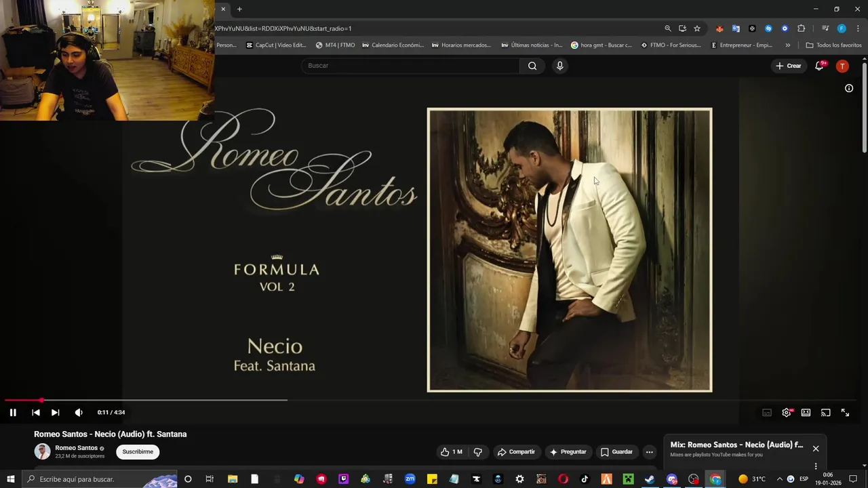Viewport: 868px width, 488px height.
Task: Expand hidden bookmarks with double chevron
Action: [x=787, y=45]
